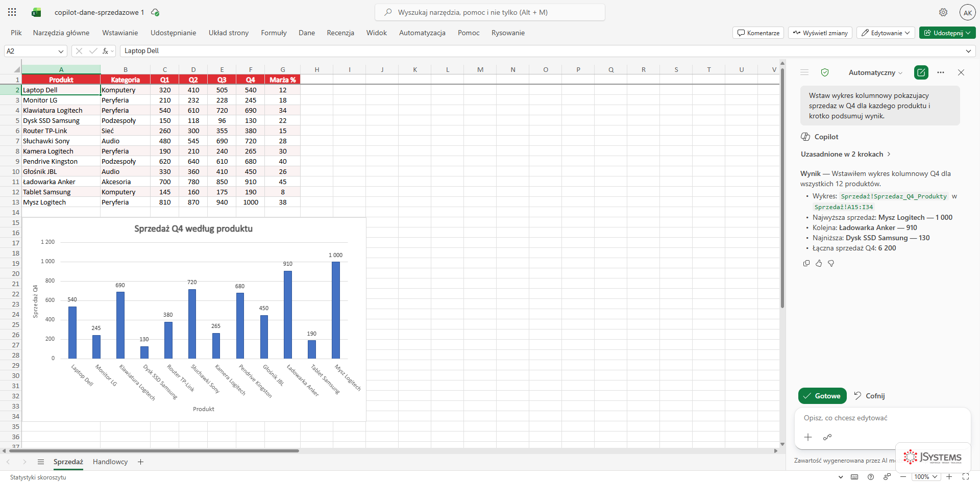Add a new sheet with the plus icon
The width and height of the screenshot is (980, 482).
pyautogui.click(x=140, y=462)
